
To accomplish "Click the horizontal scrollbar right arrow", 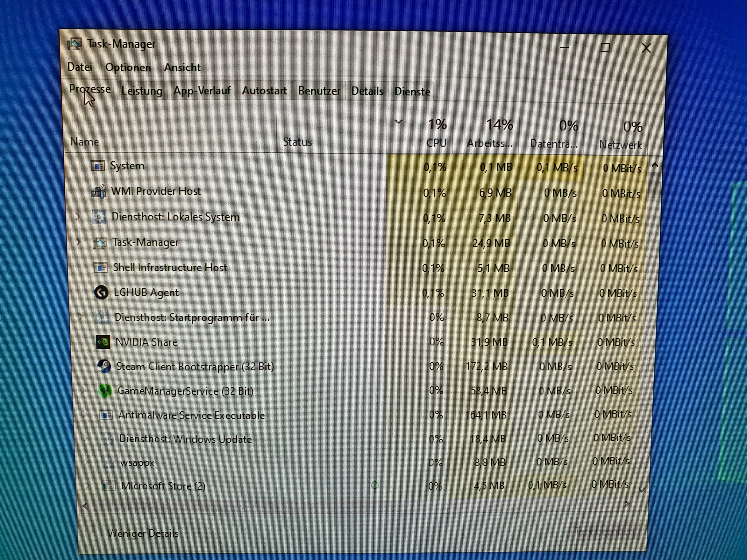I will coord(627,504).
